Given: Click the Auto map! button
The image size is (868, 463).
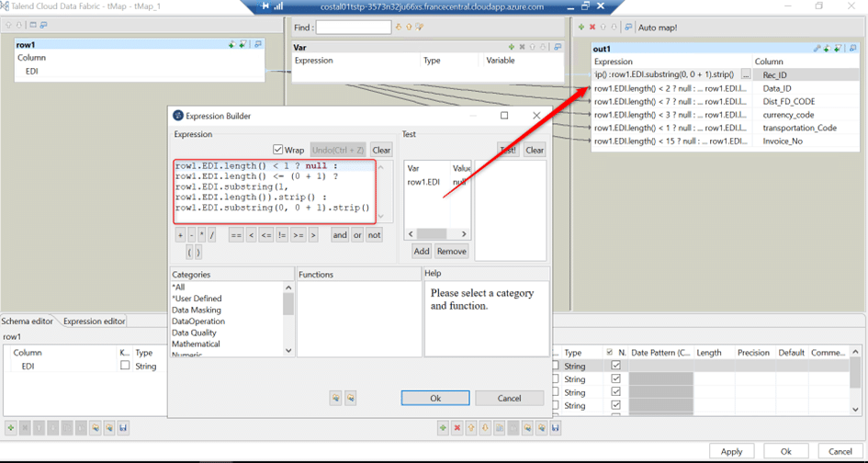Looking at the screenshot, I should 657,28.
